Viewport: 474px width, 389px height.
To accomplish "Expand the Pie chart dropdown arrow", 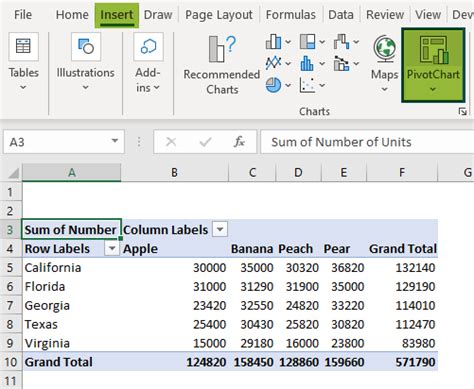I will [x=288, y=85].
